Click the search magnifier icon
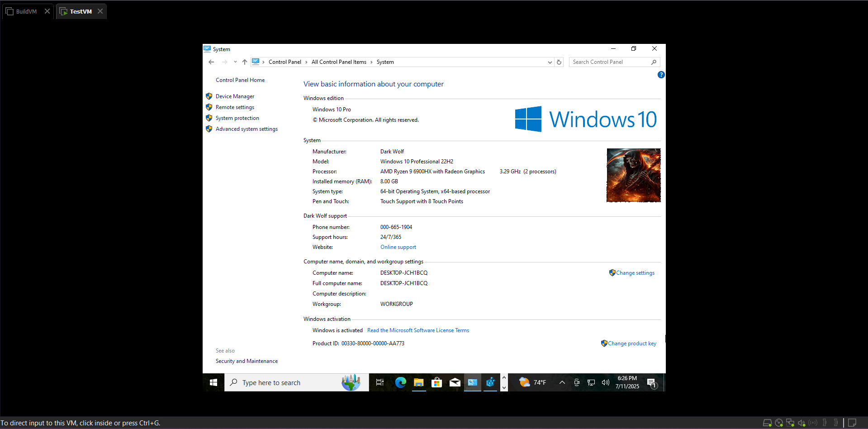The image size is (868, 429). pos(654,62)
